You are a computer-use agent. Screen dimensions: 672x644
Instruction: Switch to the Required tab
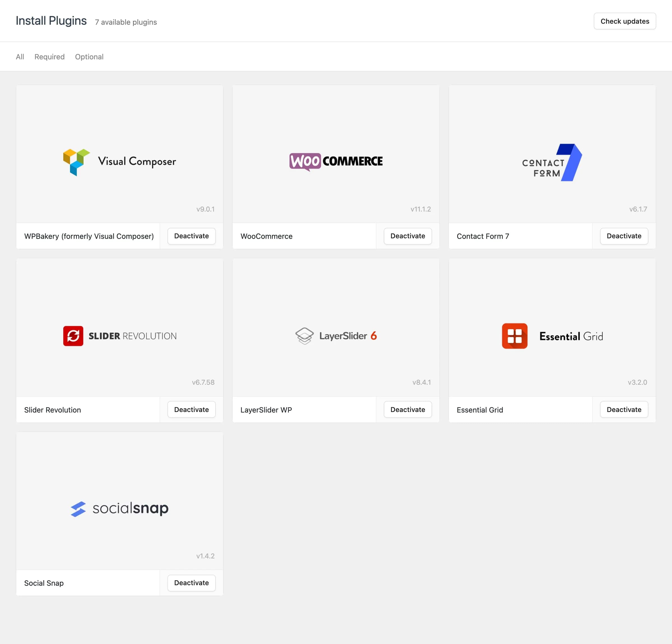click(49, 57)
